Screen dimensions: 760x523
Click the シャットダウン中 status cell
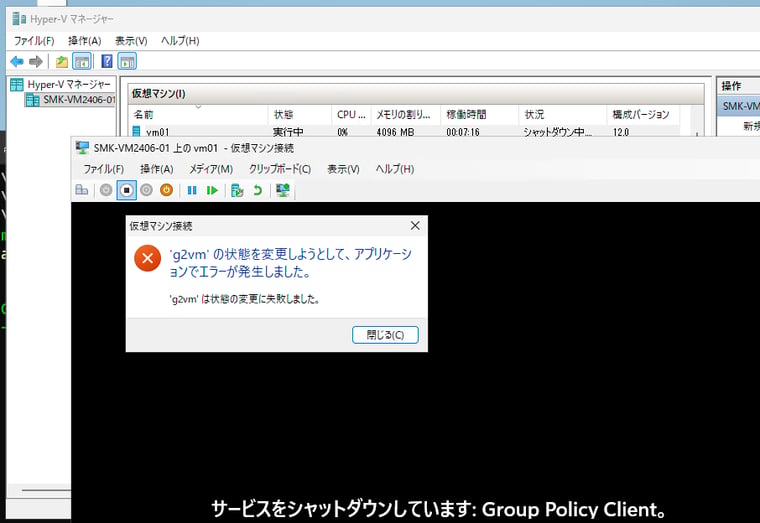click(557, 132)
